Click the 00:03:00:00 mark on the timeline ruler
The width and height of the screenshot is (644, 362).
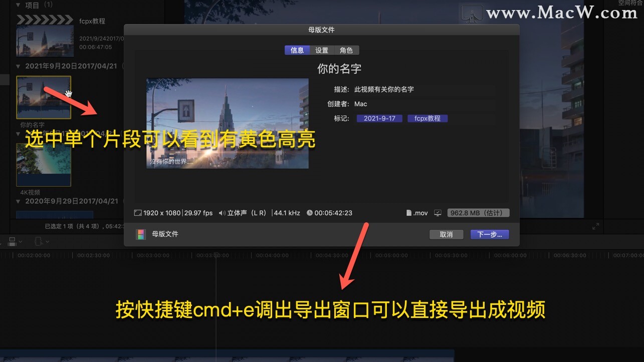[x=153, y=255]
